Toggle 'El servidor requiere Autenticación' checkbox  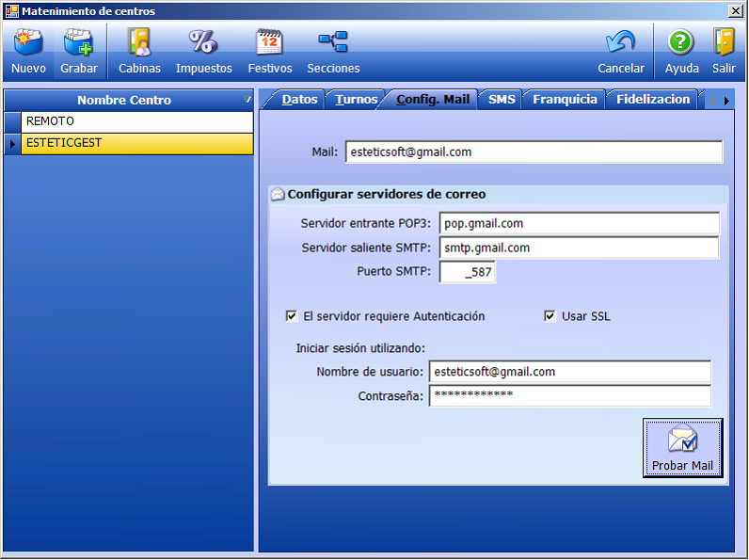[x=292, y=316]
